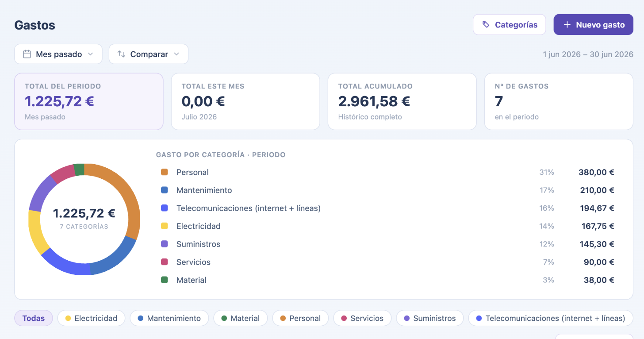Image resolution: width=644 pixels, height=339 pixels.
Task: Click the Mantenimiento category name in legend
Action: tap(204, 190)
